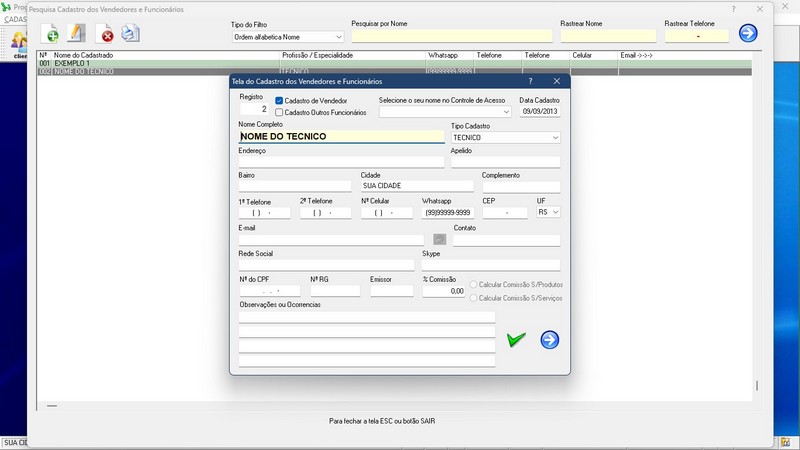Screen dimensions: 800x450
Task: Click the blue arrow exit icon in cadastro dialog
Action: pos(549,340)
